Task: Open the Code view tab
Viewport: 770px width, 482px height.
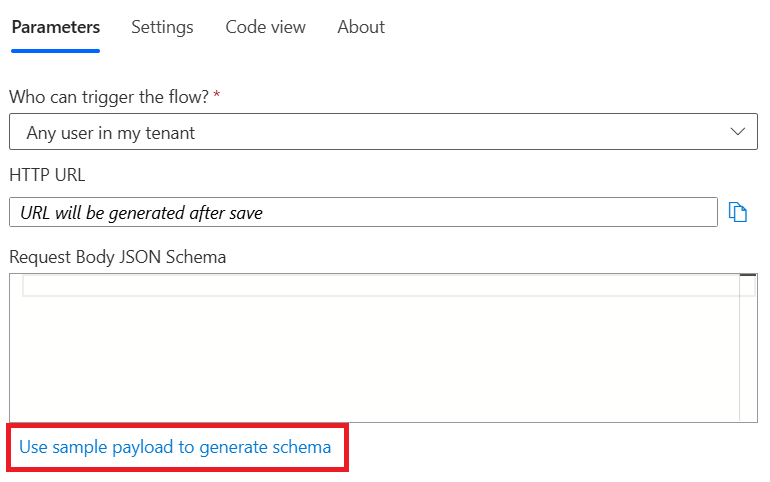Action: [x=265, y=27]
